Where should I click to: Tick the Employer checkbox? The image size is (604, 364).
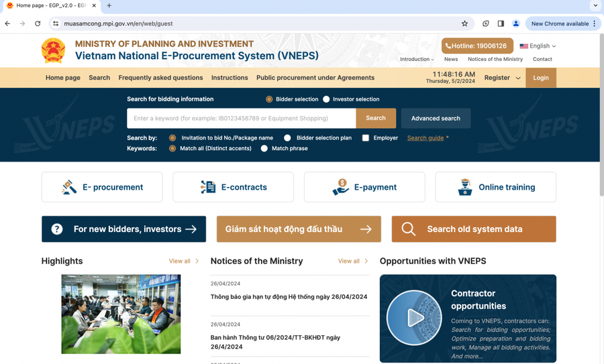click(366, 137)
